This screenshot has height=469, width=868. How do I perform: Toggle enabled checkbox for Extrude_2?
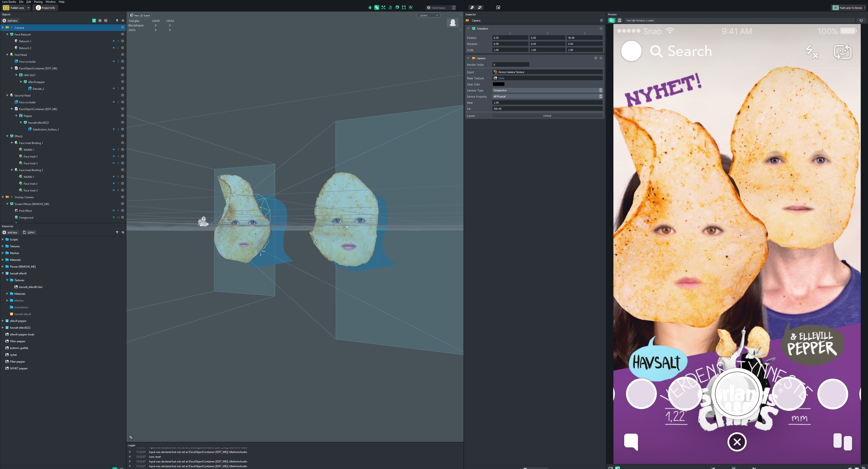[122, 89]
